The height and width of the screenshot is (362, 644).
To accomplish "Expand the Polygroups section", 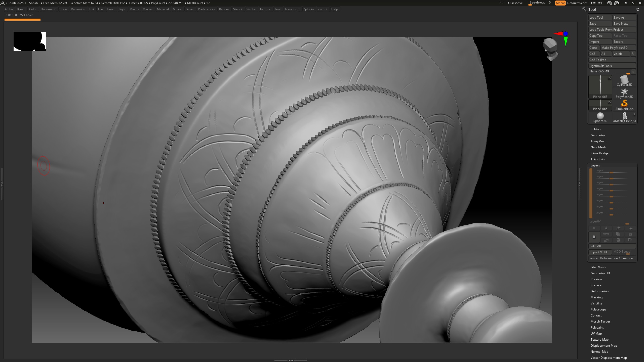I will (x=598, y=309).
